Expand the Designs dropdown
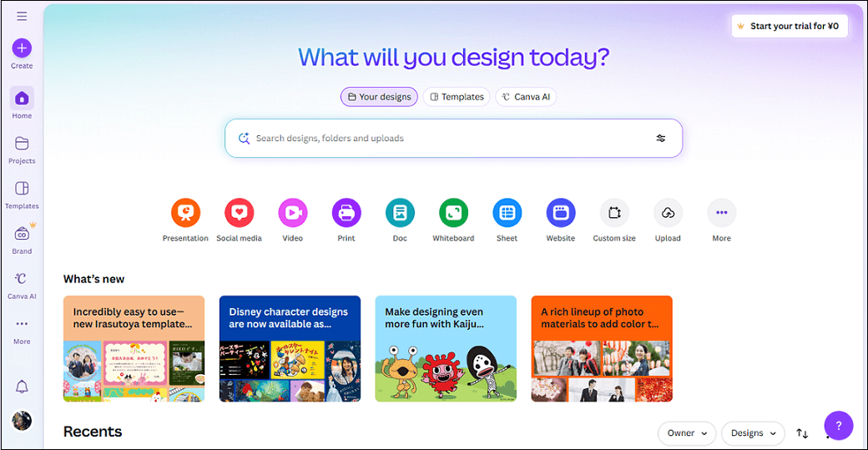The image size is (868, 450). [753, 433]
